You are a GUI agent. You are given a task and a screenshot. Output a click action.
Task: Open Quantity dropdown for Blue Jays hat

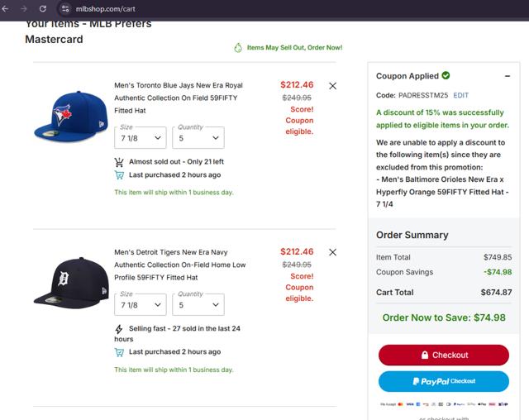tap(198, 138)
